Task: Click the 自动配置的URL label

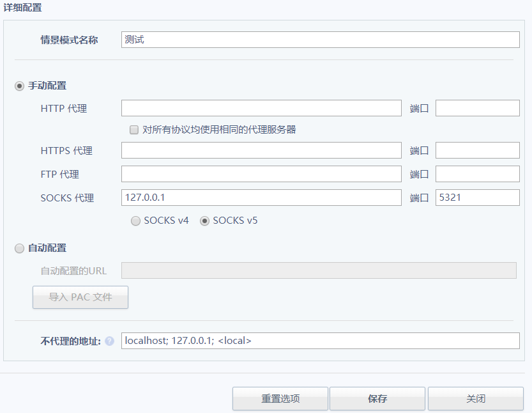Action: [73, 270]
